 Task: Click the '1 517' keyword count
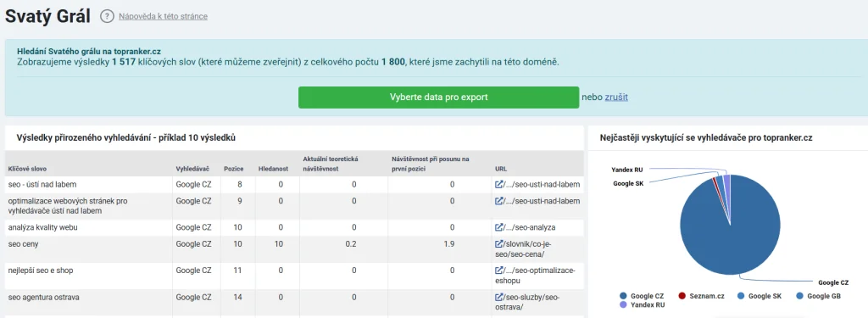coord(124,62)
